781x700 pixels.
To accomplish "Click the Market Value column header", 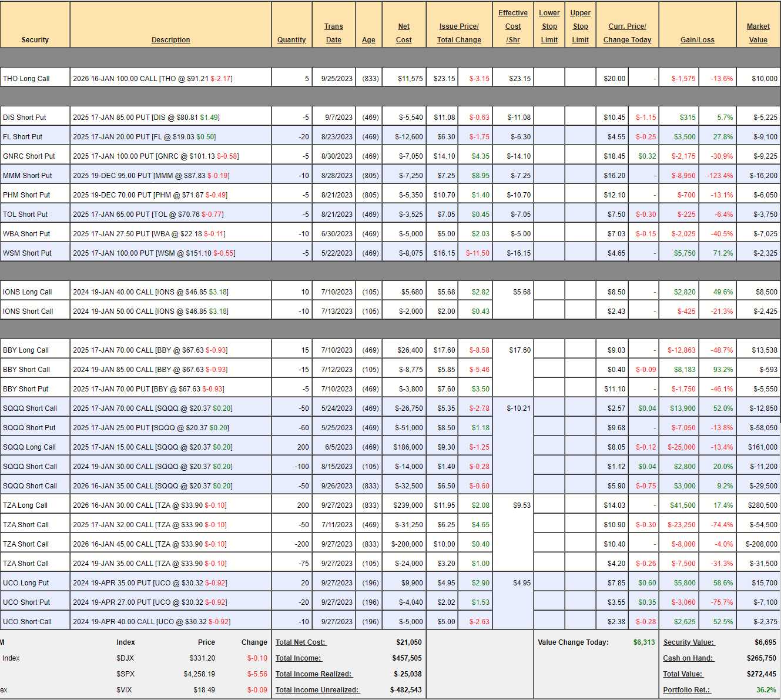I will pyautogui.click(x=757, y=33).
